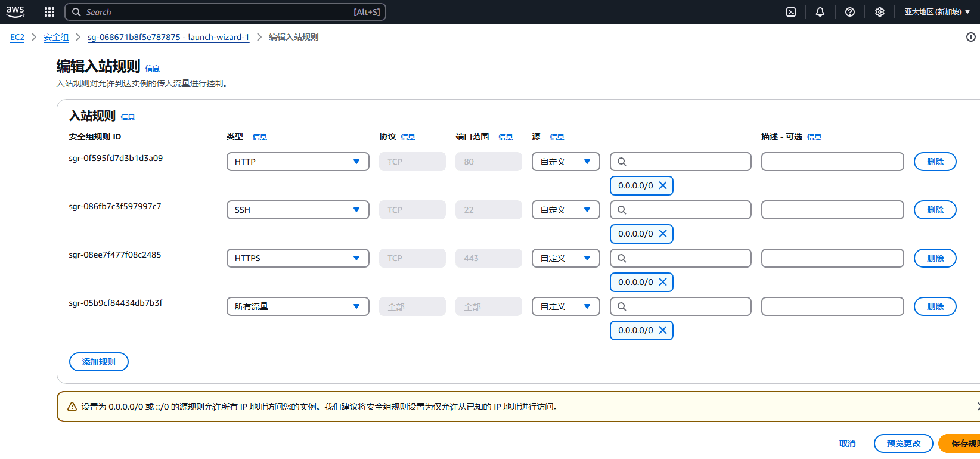The height and width of the screenshot is (459, 980).
Task: Open the SSH type dropdown
Action: (x=298, y=210)
